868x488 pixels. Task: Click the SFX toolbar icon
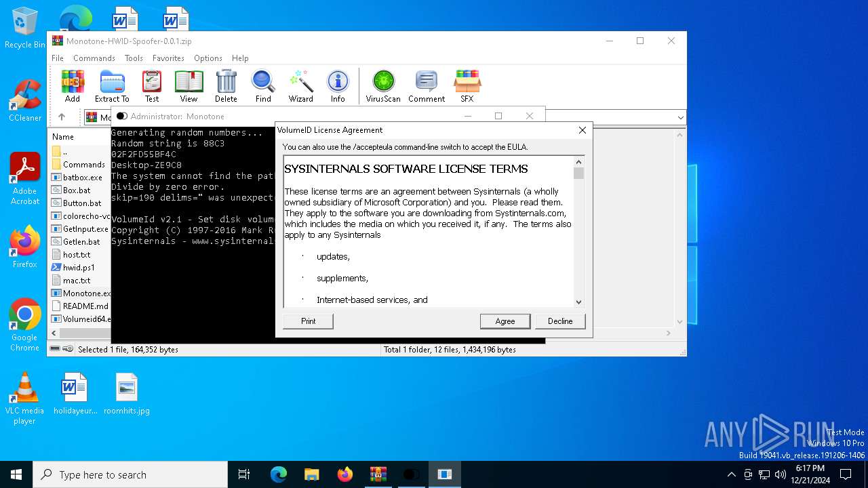pyautogui.click(x=467, y=86)
